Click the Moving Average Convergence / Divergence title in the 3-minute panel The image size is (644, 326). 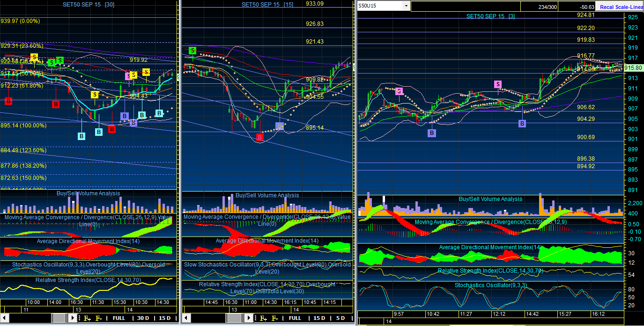point(491,222)
